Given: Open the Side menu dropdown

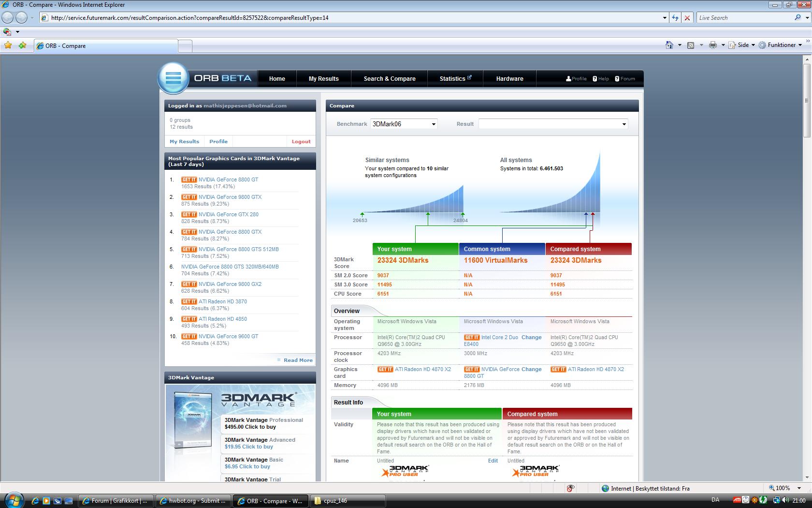Looking at the screenshot, I should pyautogui.click(x=742, y=45).
